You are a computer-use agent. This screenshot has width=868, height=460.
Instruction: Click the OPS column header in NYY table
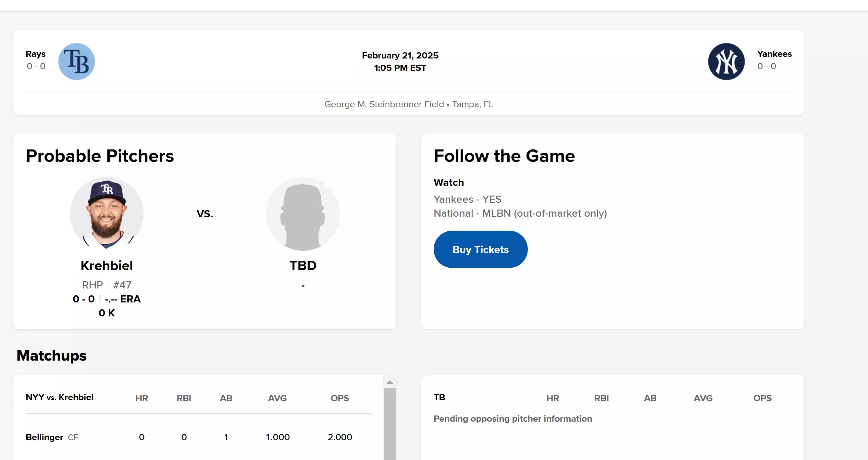coord(340,398)
